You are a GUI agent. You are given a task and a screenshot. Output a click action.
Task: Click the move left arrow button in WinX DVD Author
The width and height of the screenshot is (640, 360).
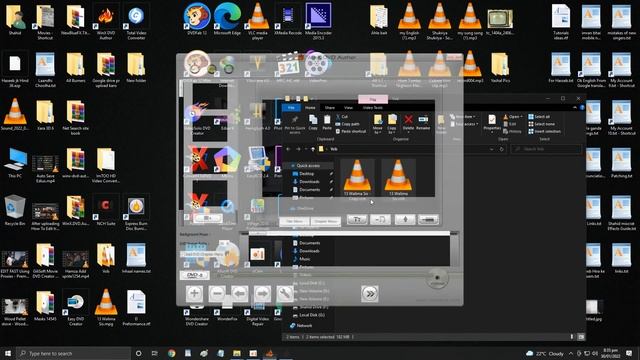pos(240,293)
